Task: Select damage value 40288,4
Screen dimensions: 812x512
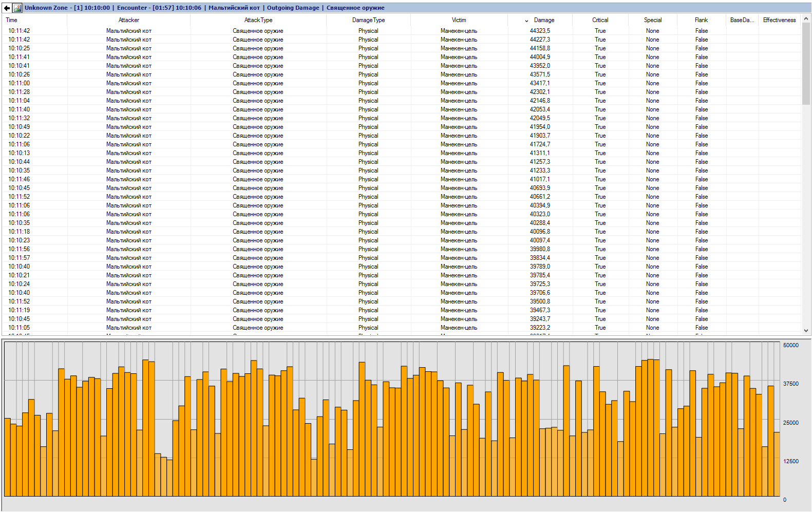Action: [x=540, y=223]
